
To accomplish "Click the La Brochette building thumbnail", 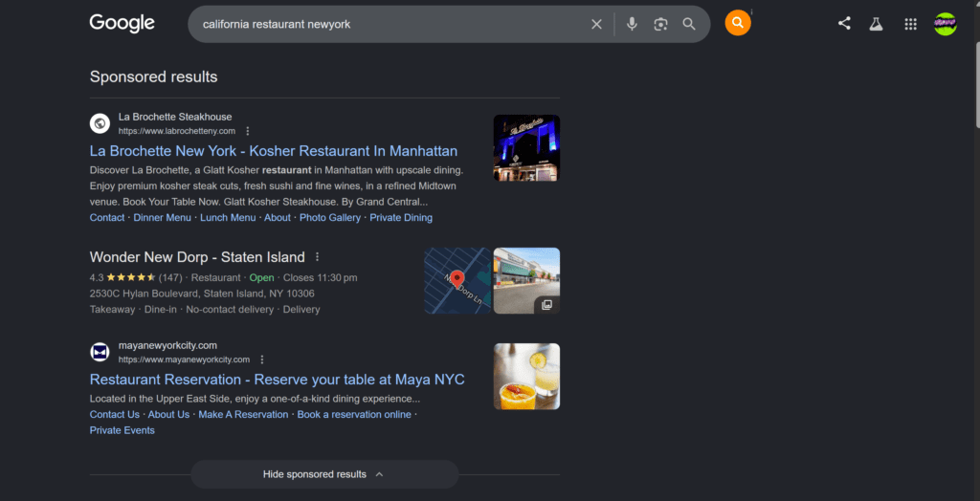I will (526, 148).
